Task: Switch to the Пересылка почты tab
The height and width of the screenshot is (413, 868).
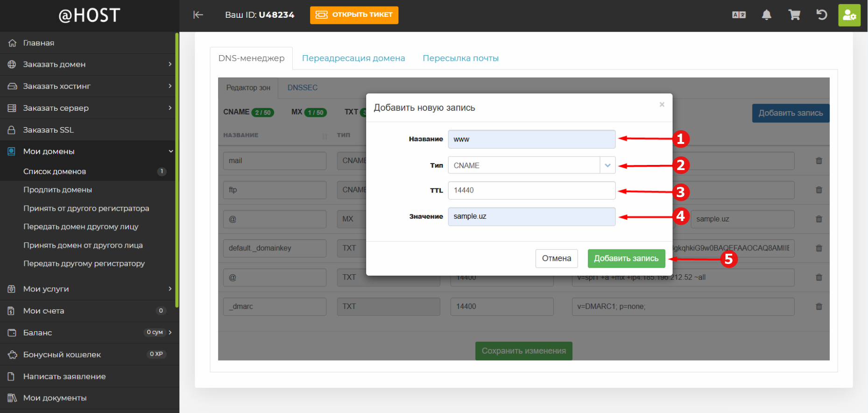Action: [x=460, y=58]
